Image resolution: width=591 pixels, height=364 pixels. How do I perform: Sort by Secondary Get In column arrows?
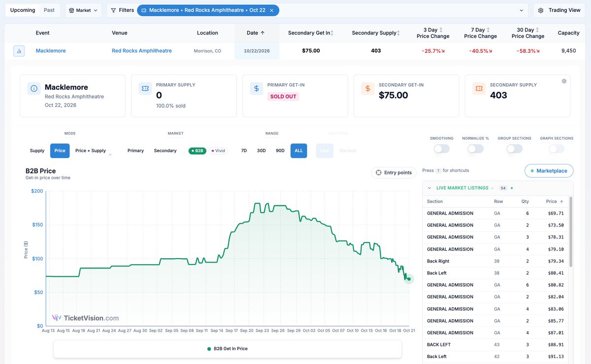(x=332, y=33)
